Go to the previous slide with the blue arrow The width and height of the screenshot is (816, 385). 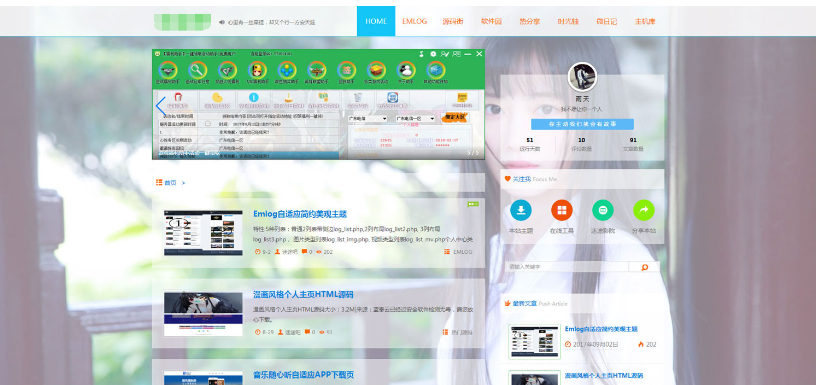point(161,106)
